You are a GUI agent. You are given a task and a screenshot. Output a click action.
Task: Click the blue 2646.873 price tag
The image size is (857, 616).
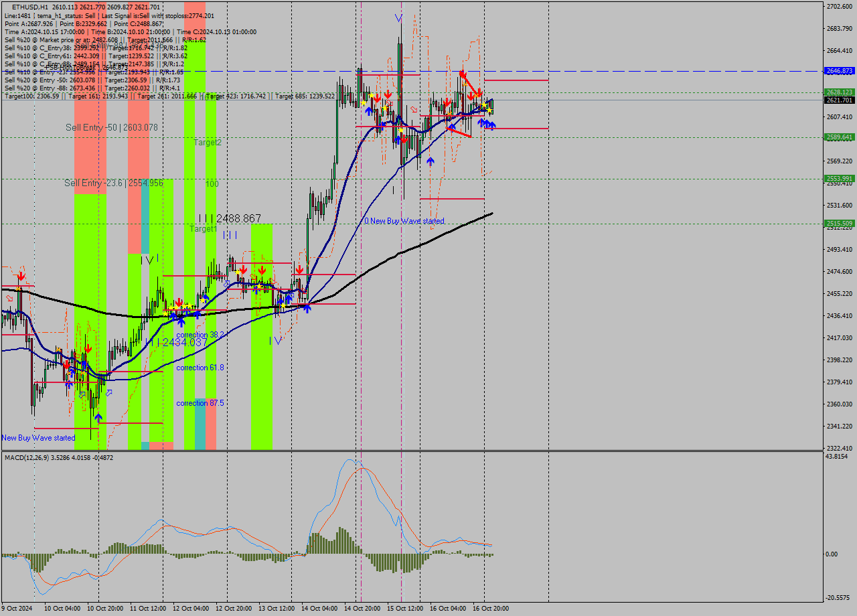pos(839,71)
